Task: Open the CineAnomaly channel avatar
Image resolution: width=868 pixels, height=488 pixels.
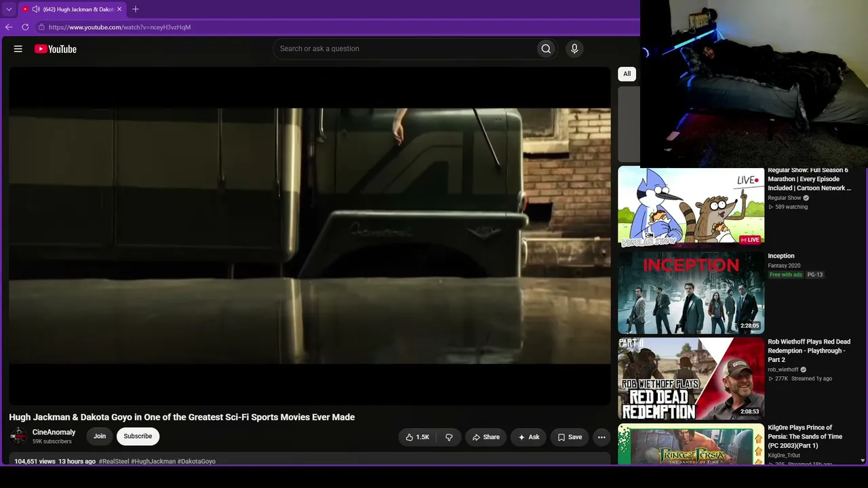Action: coord(18,436)
